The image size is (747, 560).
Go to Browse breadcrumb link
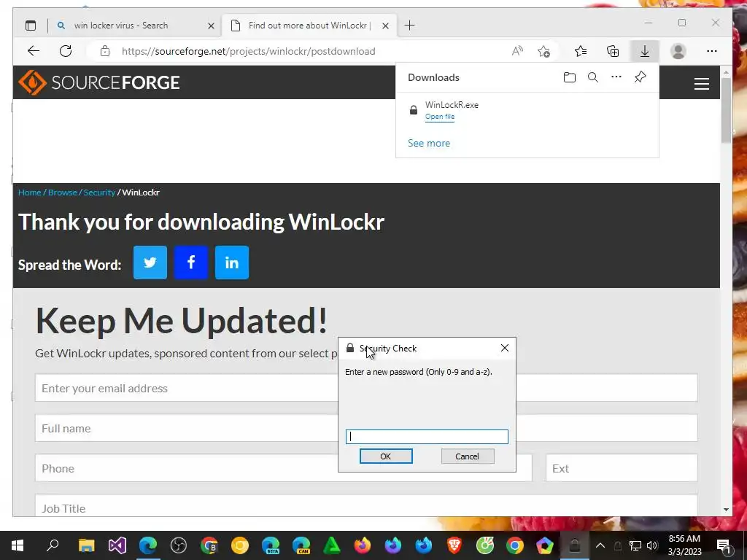[x=63, y=192]
